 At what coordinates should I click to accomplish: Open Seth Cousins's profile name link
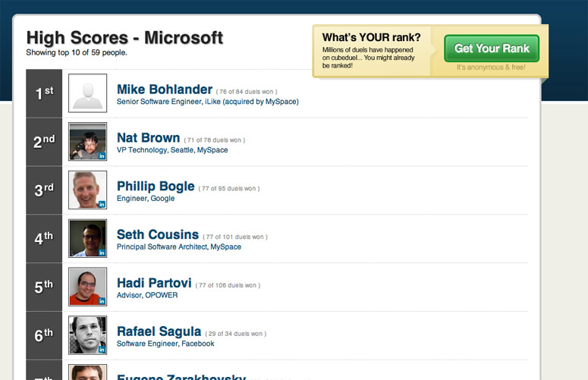[158, 235]
